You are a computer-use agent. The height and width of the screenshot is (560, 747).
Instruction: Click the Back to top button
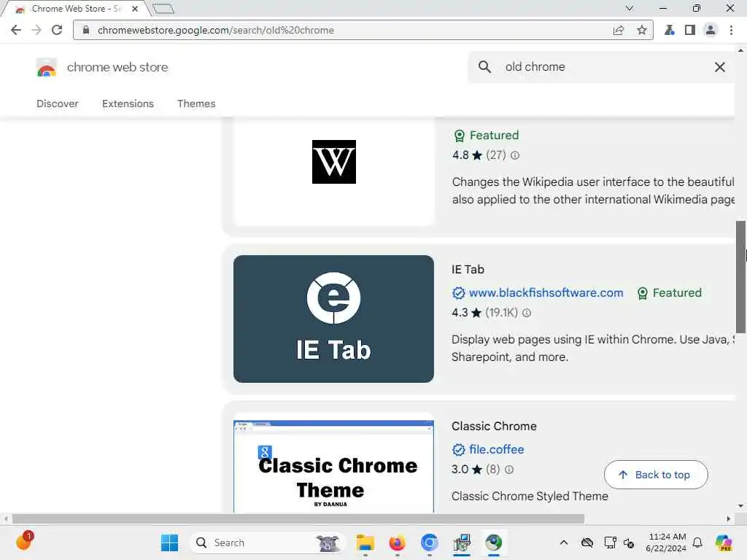coord(656,475)
